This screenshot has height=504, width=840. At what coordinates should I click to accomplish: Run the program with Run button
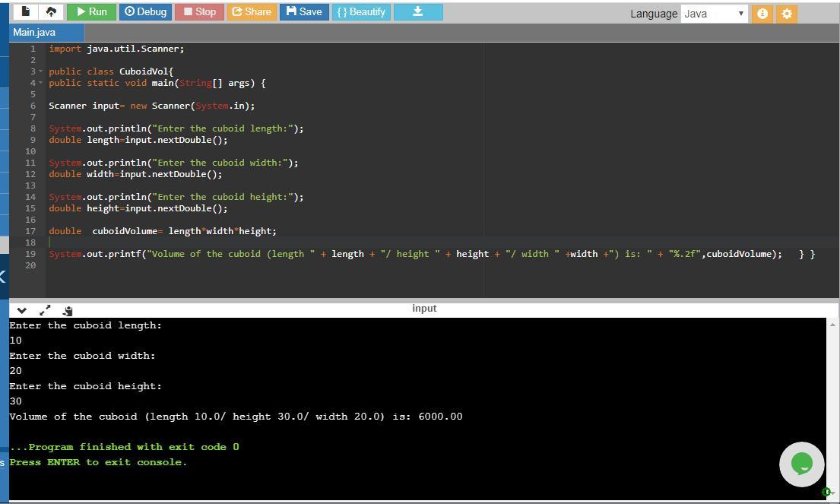click(x=91, y=11)
